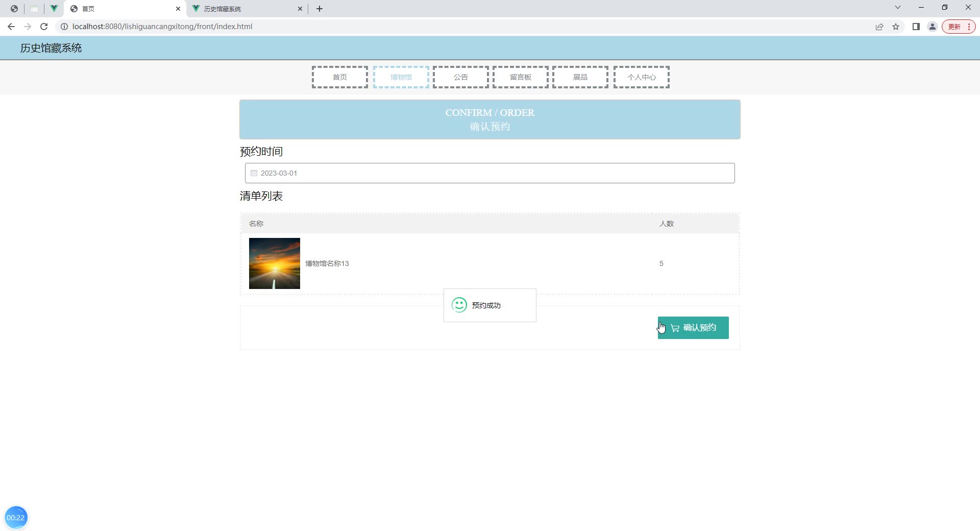Click the 人数 column header

[x=667, y=224]
